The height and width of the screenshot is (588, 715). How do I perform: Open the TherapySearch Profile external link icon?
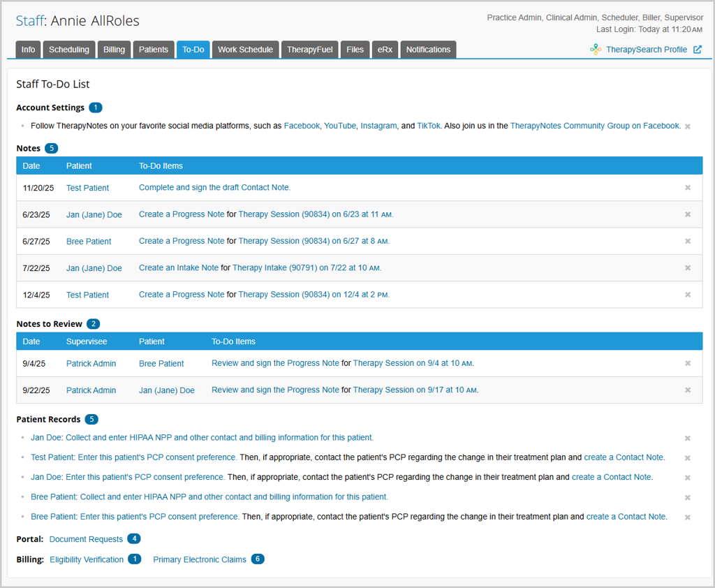click(697, 50)
